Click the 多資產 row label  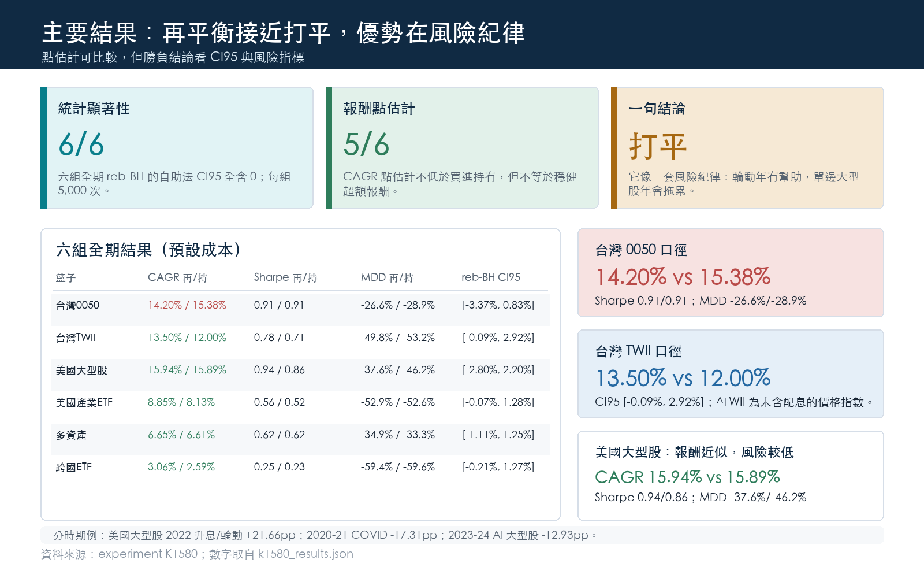pos(71,435)
